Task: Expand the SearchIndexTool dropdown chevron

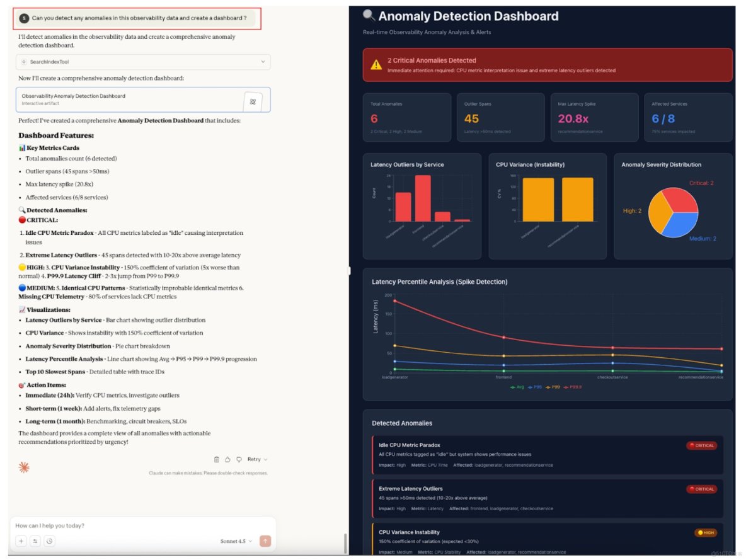Action: click(x=263, y=62)
